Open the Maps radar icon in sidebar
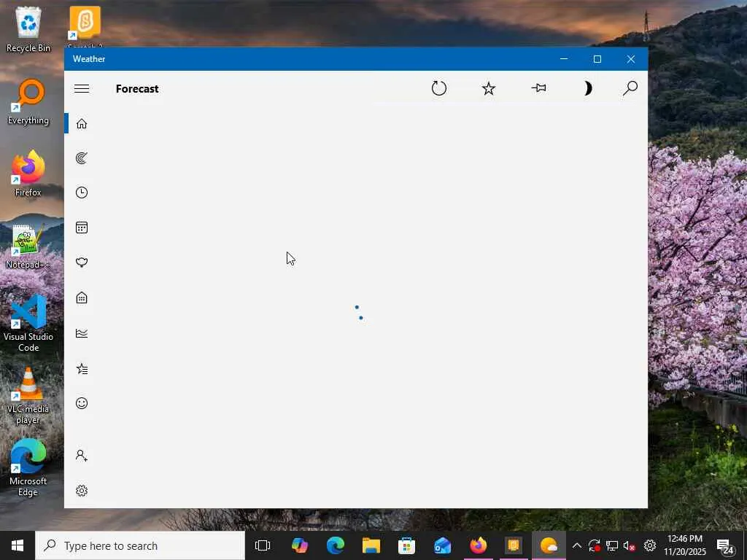Viewport: 747px width, 560px height. pyautogui.click(x=82, y=158)
